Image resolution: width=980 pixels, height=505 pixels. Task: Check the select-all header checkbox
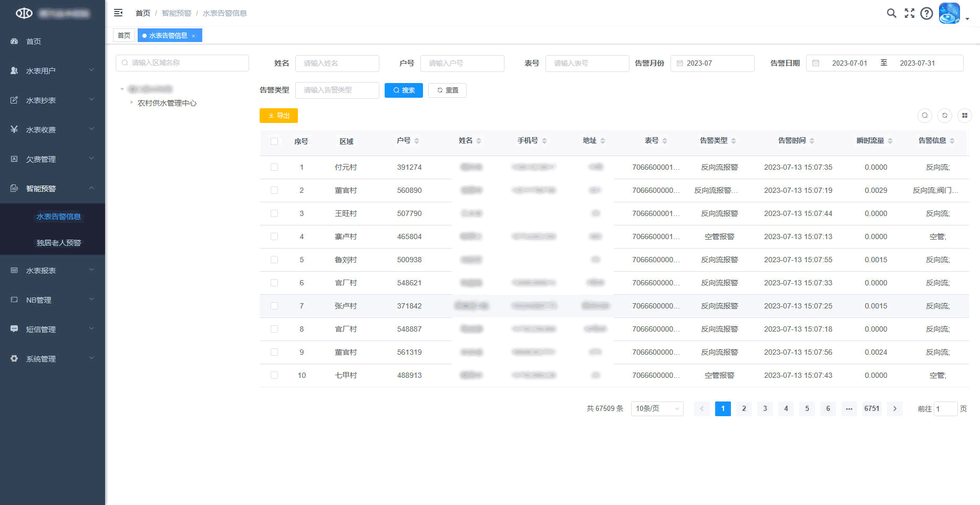(274, 141)
